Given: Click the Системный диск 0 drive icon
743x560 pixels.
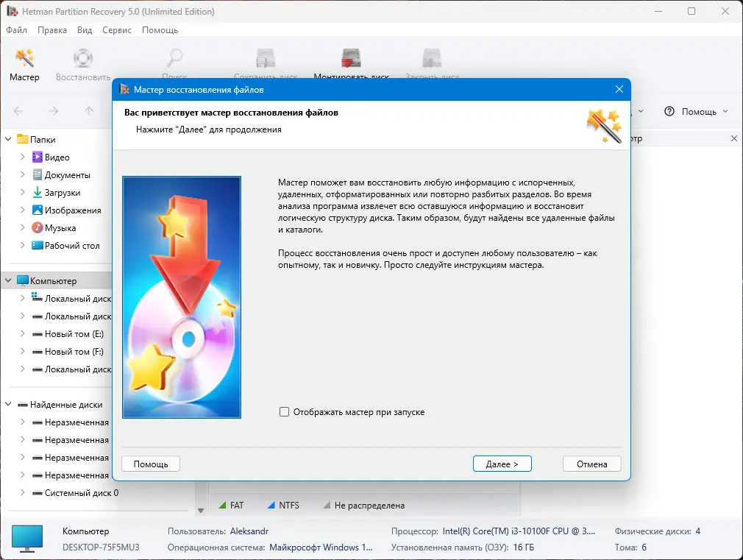Looking at the screenshot, I should 38,492.
